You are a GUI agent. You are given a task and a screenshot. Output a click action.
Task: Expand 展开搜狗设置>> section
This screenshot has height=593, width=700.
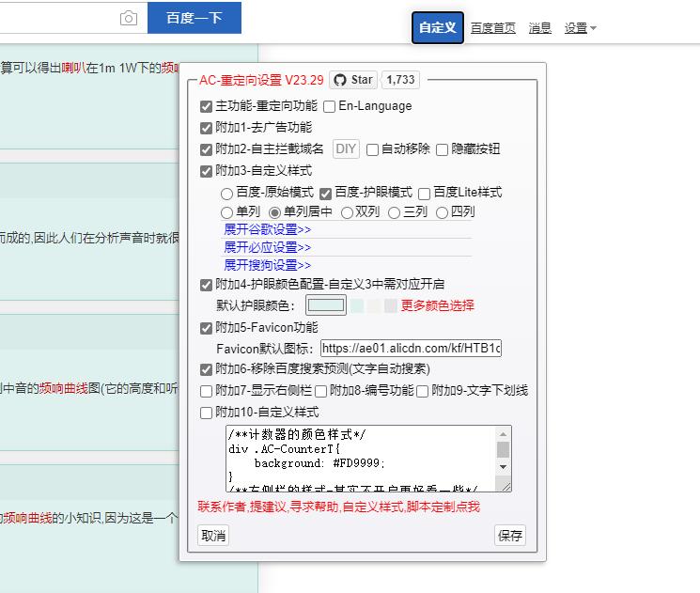268,265
